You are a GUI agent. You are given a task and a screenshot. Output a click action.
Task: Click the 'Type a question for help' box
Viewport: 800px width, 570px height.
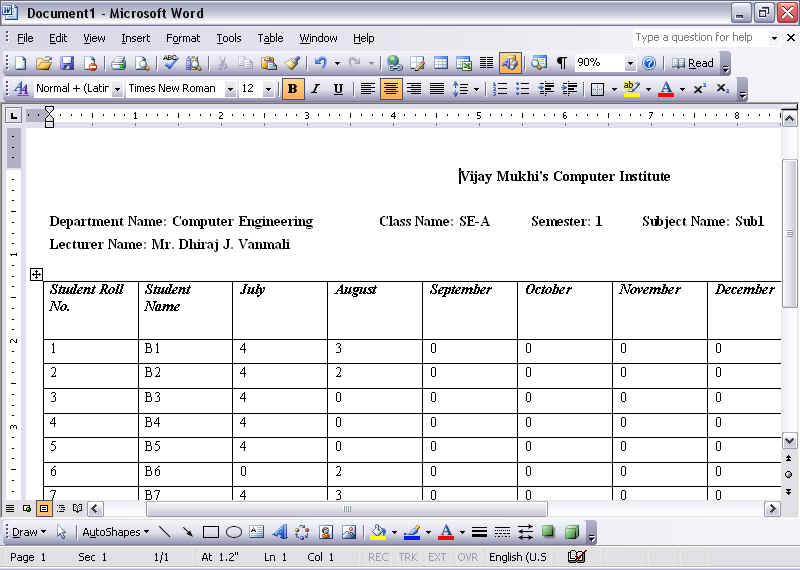(698, 38)
